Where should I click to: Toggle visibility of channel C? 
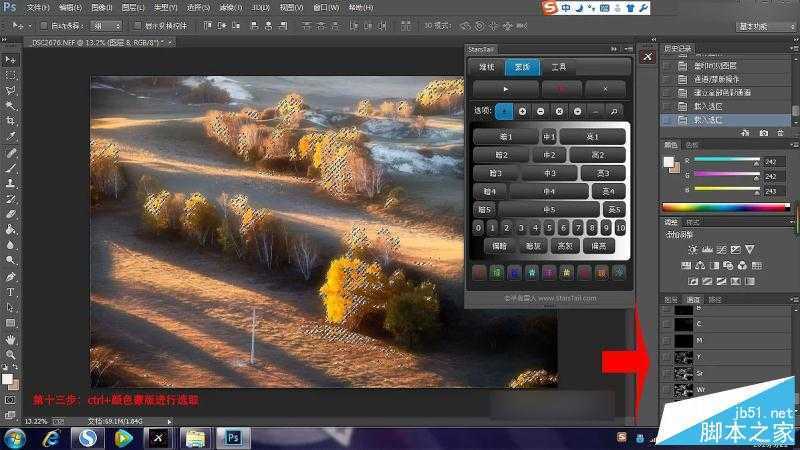click(667, 324)
